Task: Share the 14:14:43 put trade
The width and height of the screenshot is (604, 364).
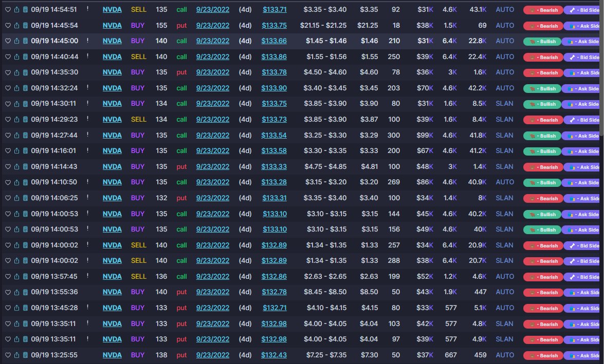Action: [16, 167]
